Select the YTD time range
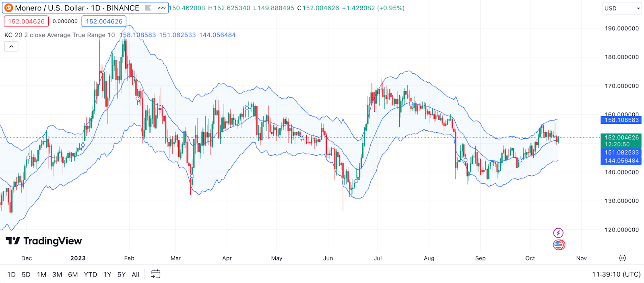644x283 pixels. [91, 275]
